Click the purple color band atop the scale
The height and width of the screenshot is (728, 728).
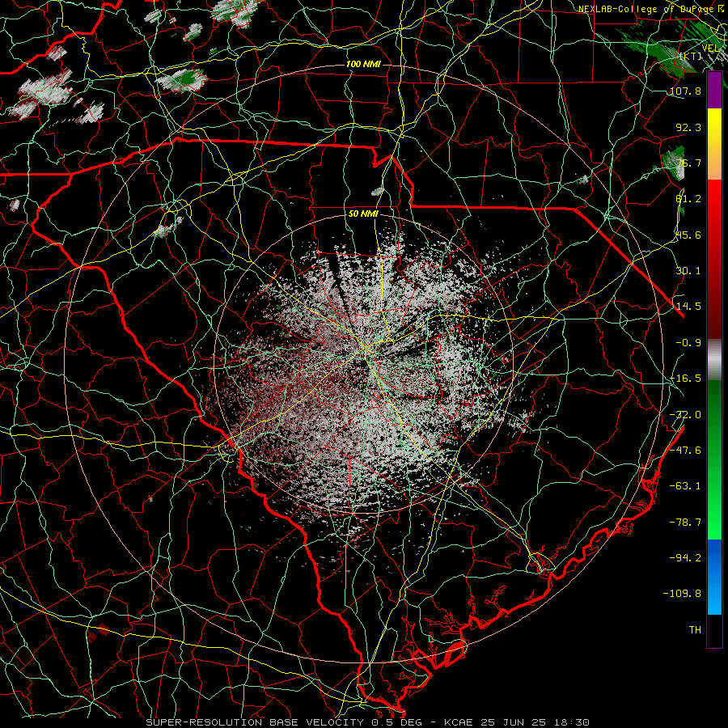coord(714,90)
